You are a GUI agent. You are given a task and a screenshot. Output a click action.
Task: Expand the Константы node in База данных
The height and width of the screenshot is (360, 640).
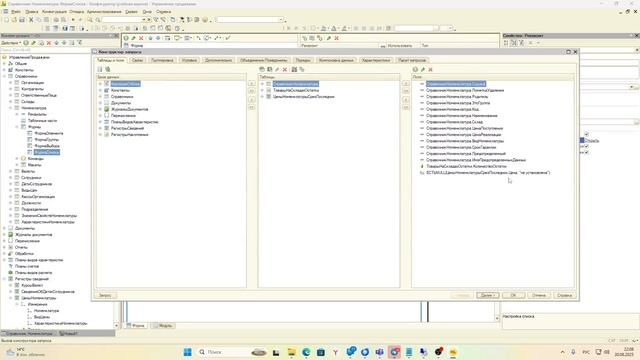coord(100,90)
